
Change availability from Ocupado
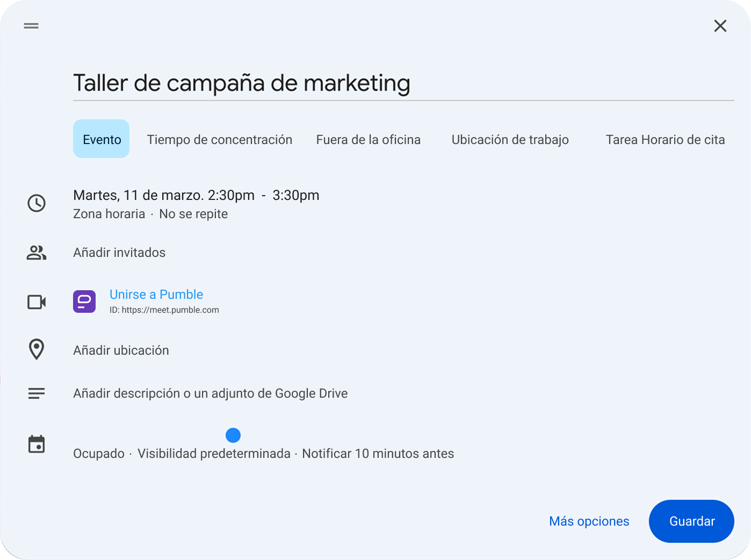(x=99, y=453)
